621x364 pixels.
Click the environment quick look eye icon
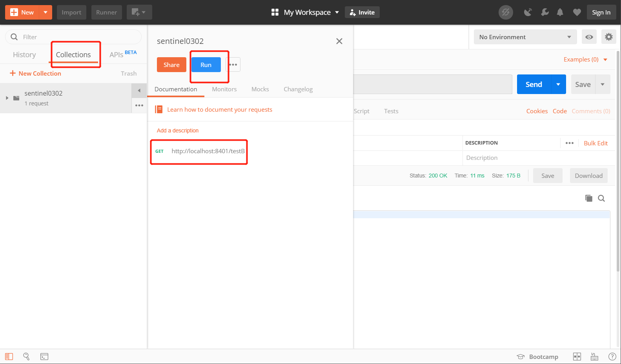tap(589, 37)
